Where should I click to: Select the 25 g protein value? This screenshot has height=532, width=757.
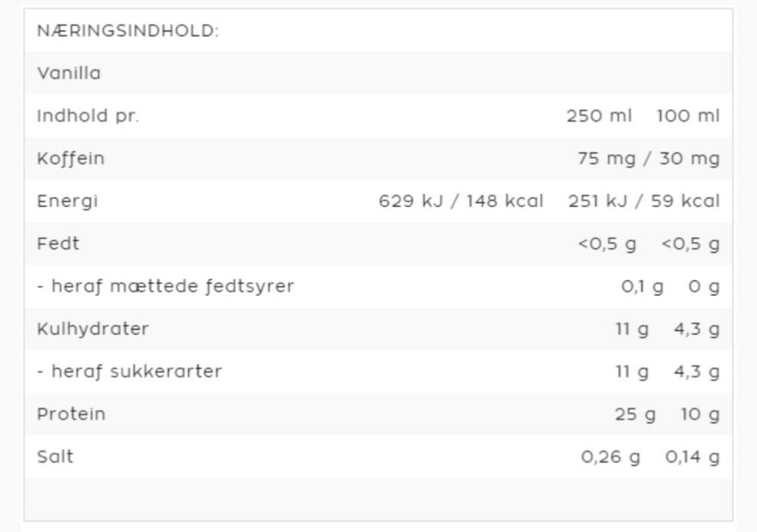point(635,414)
